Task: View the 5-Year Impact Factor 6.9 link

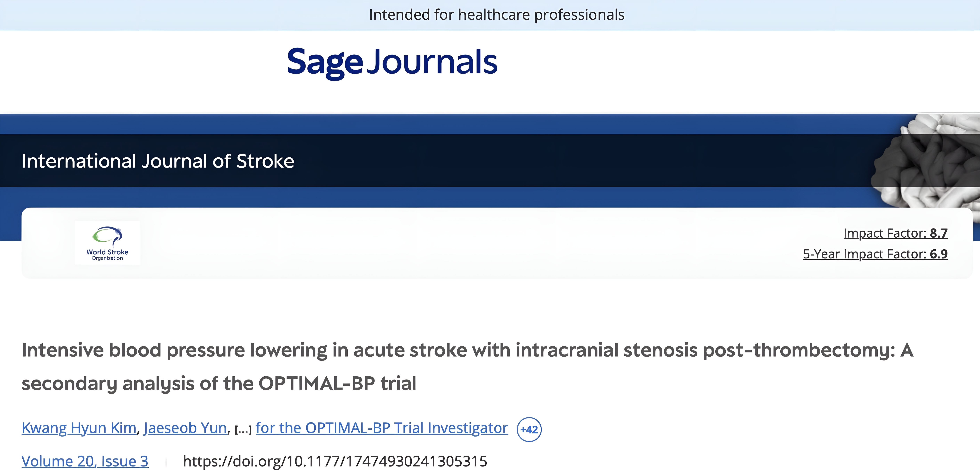Action: pyautogui.click(x=875, y=254)
